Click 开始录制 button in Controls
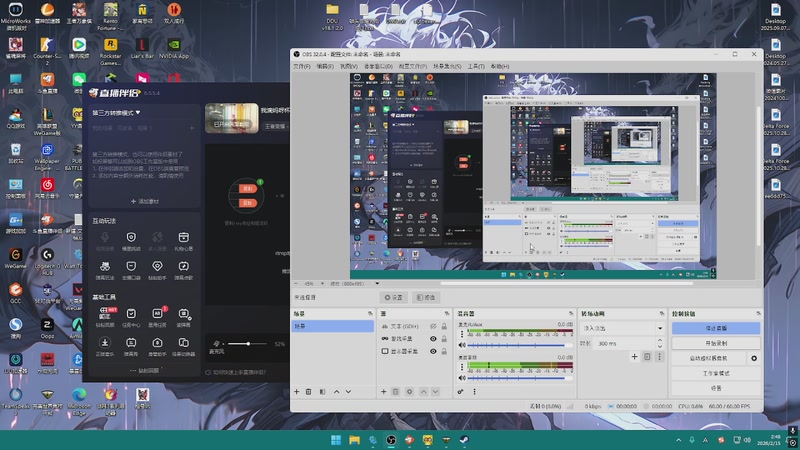 716,343
